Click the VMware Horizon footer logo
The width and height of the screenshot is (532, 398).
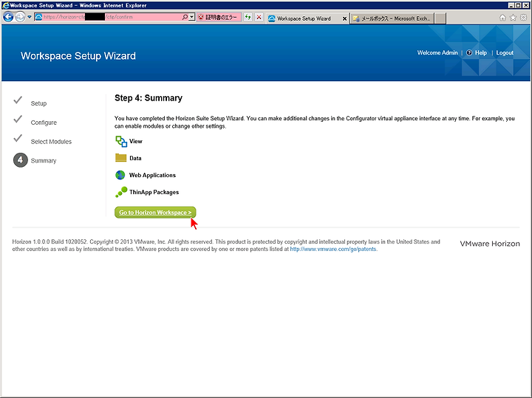490,244
